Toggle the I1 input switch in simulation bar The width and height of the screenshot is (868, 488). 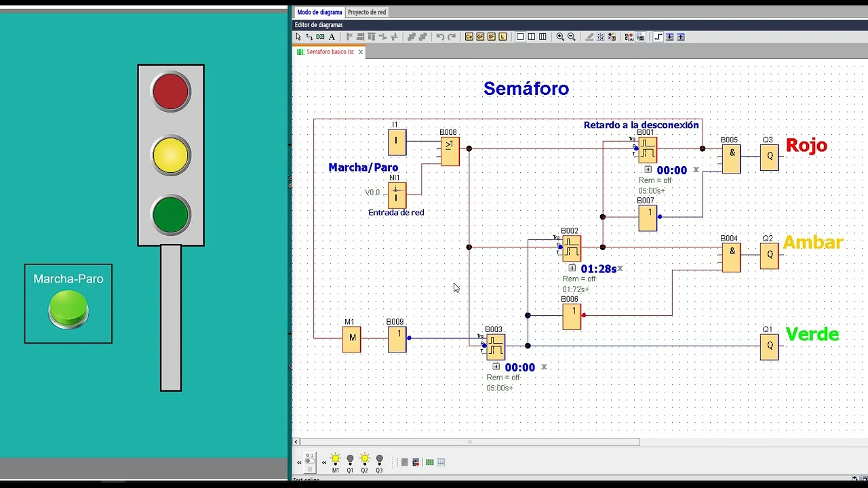pos(310,462)
